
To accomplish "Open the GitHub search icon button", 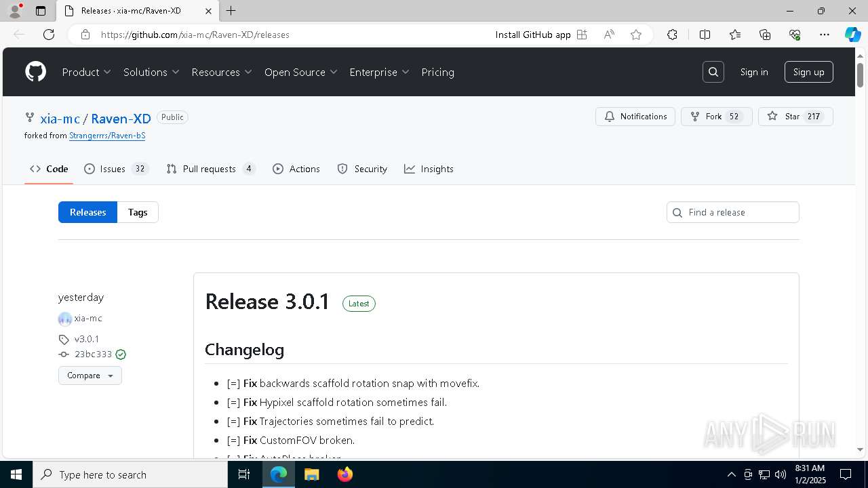I will coord(713,72).
